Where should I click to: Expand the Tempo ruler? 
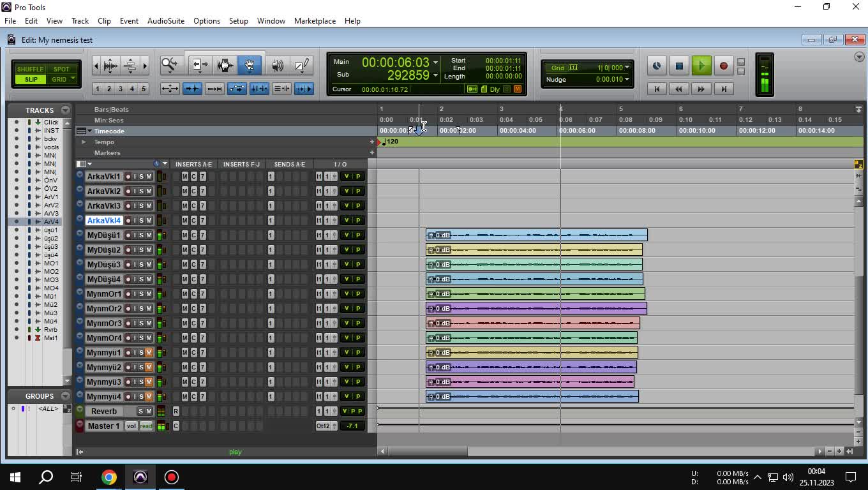pos(83,142)
